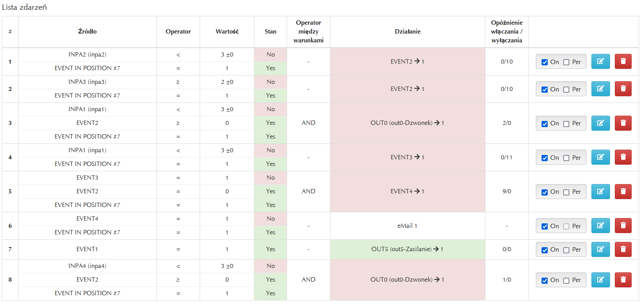Viewport: 644px width, 305px height.
Task: Check Per option in row 2
Action: (566, 90)
